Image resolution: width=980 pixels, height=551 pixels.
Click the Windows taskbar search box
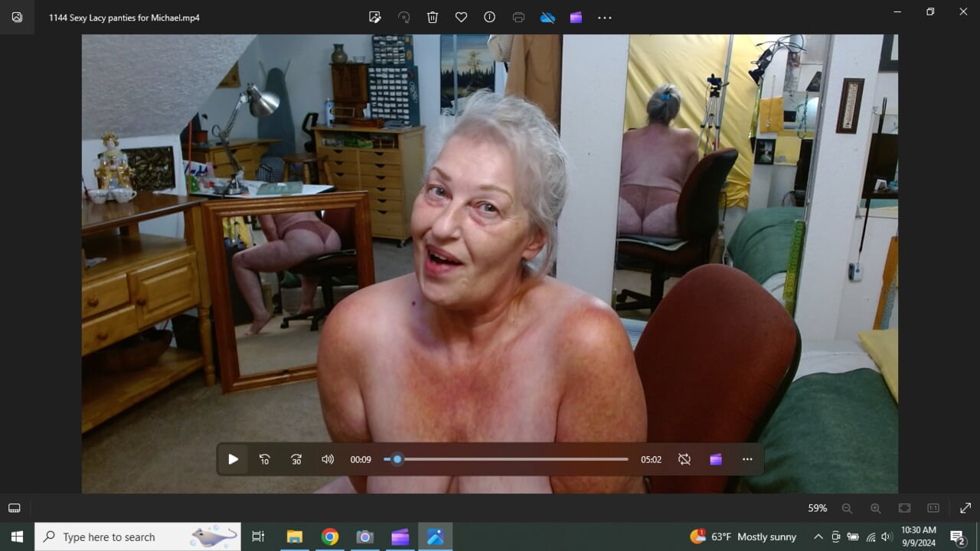138,536
